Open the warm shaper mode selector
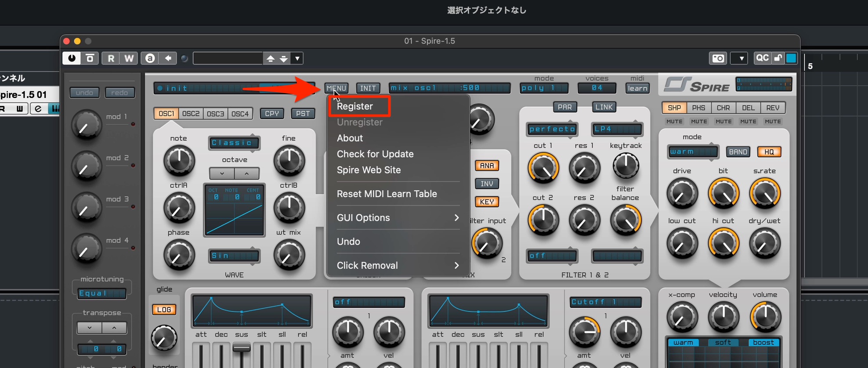The width and height of the screenshot is (868, 368). tap(693, 152)
